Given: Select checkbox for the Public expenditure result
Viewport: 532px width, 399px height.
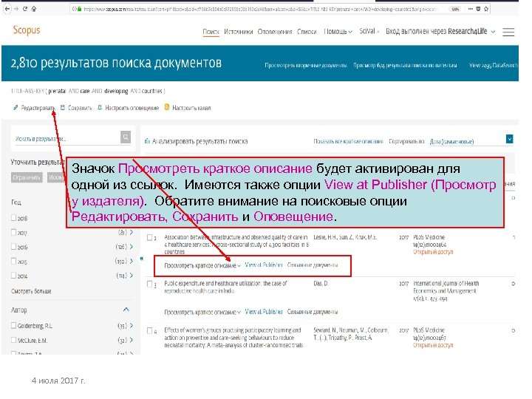Looking at the screenshot, I should (x=149, y=284).
